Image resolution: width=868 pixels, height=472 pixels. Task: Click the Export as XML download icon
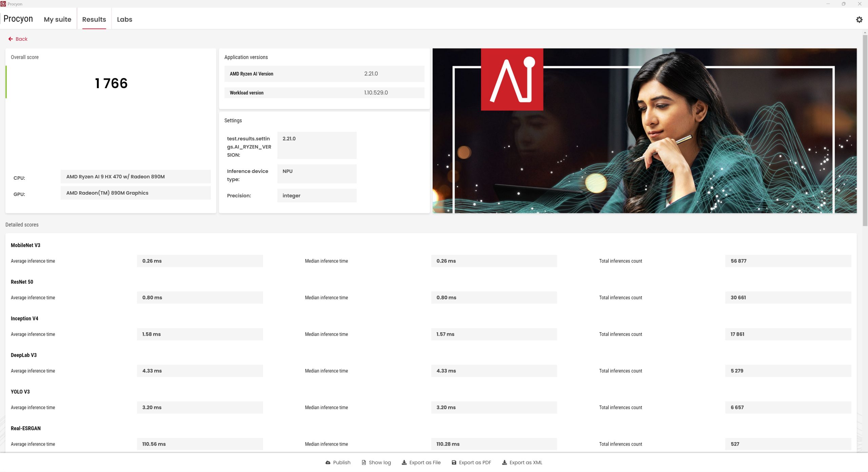click(505, 463)
